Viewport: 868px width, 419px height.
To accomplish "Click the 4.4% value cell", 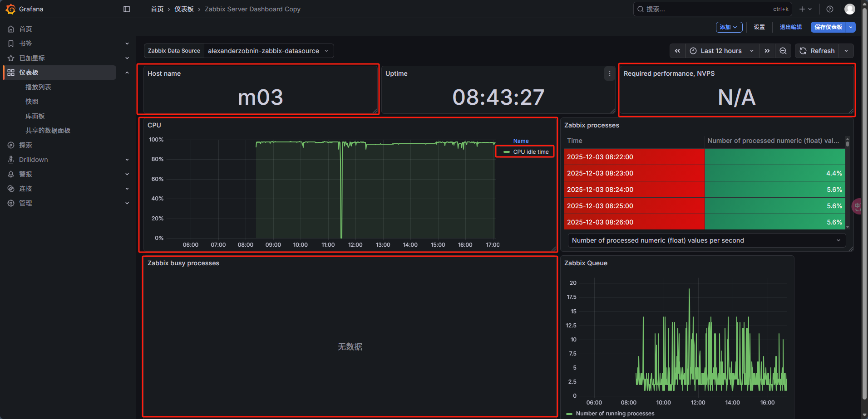I will click(775, 173).
